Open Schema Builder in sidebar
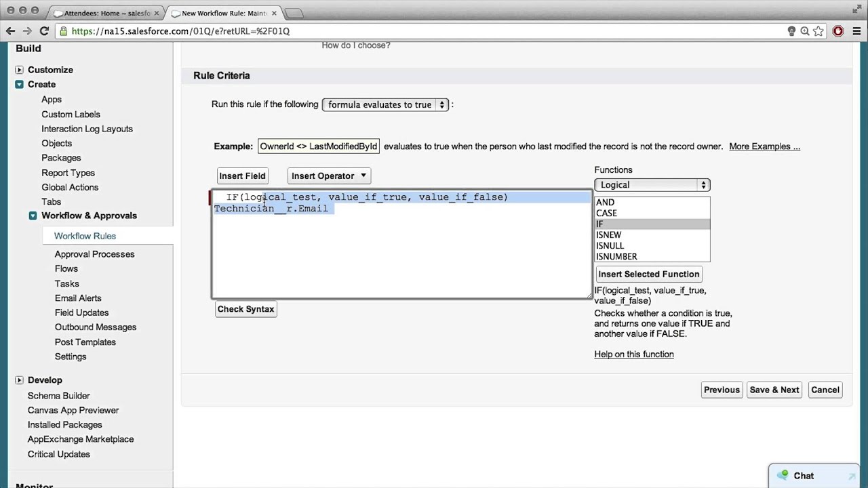The image size is (868, 488). (x=58, y=396)
